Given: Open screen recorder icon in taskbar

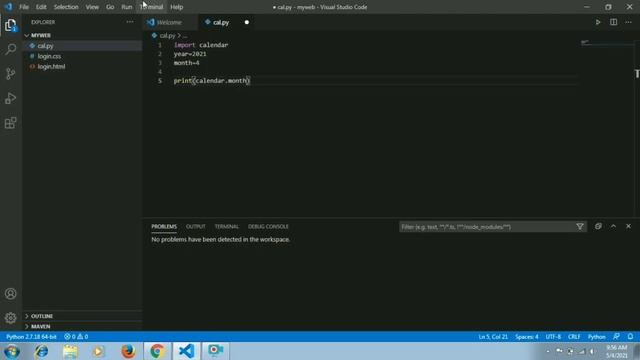Looking at the screenshot, I should tap(216, 351).
